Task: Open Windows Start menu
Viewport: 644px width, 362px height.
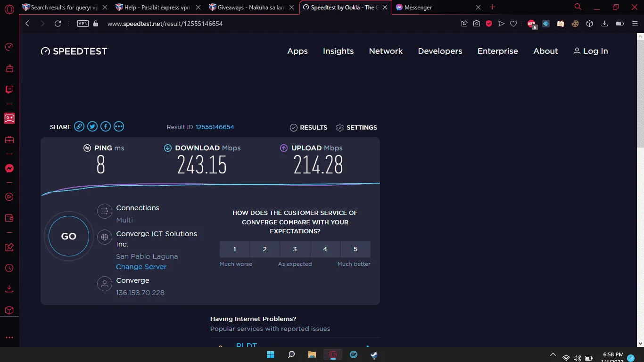Action: click(271, 354)
